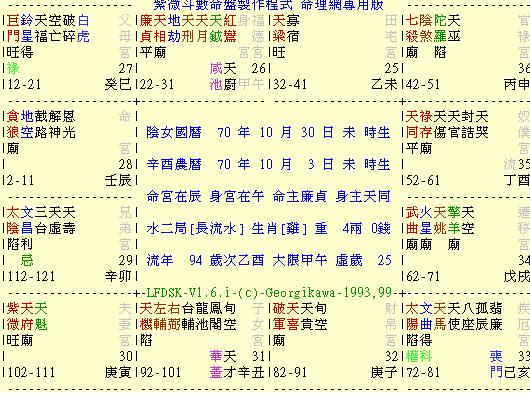Select the 水二局[長流水] text
The image size is (530, 398).
click(x=195, y=229)
